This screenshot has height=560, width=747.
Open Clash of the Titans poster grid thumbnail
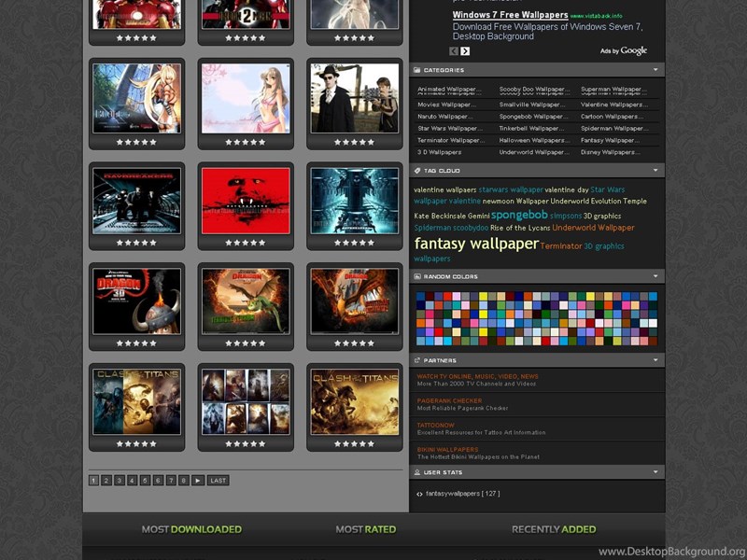click(x=246, y=402)
